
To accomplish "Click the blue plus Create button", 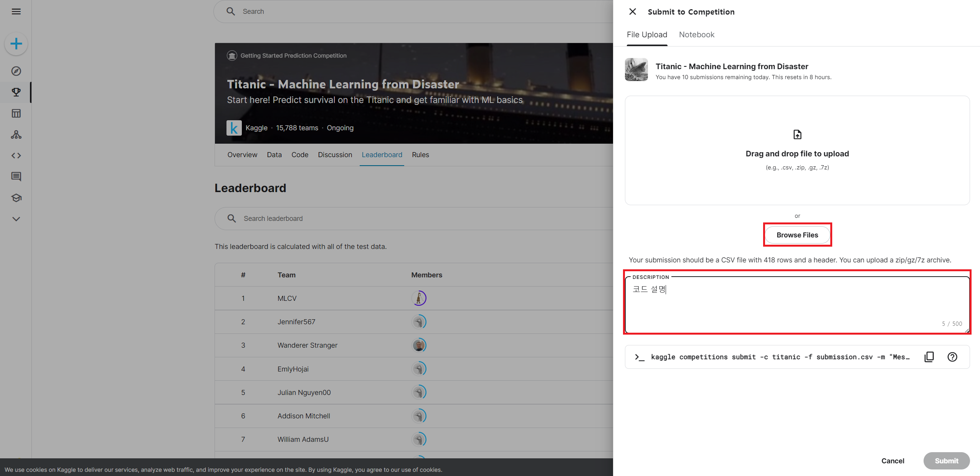I will coord(16,44).
